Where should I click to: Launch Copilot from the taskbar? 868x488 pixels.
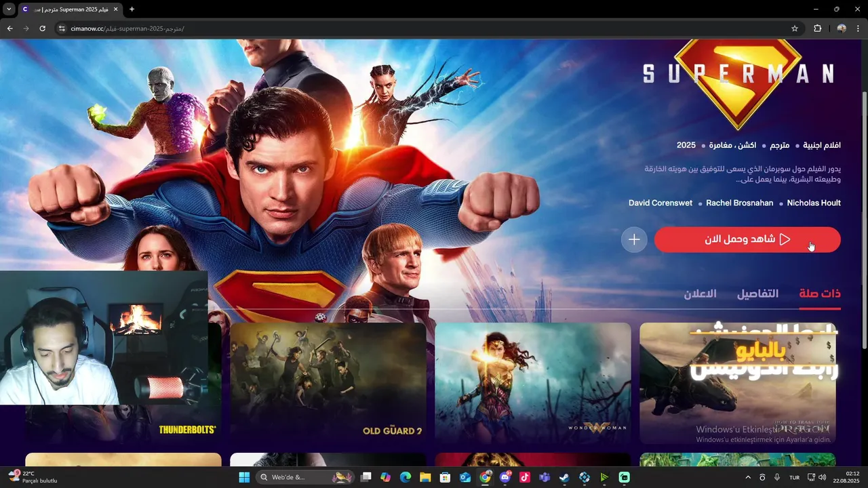385,477
